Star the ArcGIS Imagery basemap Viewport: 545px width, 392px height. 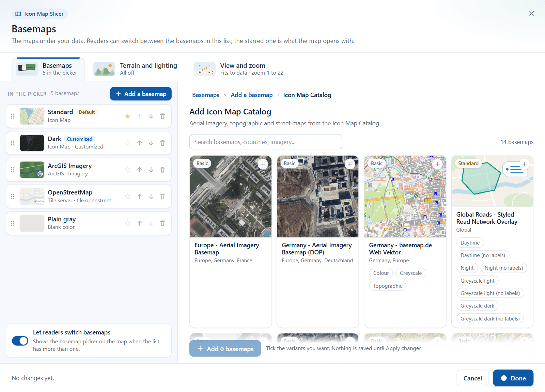click(128, 170)
